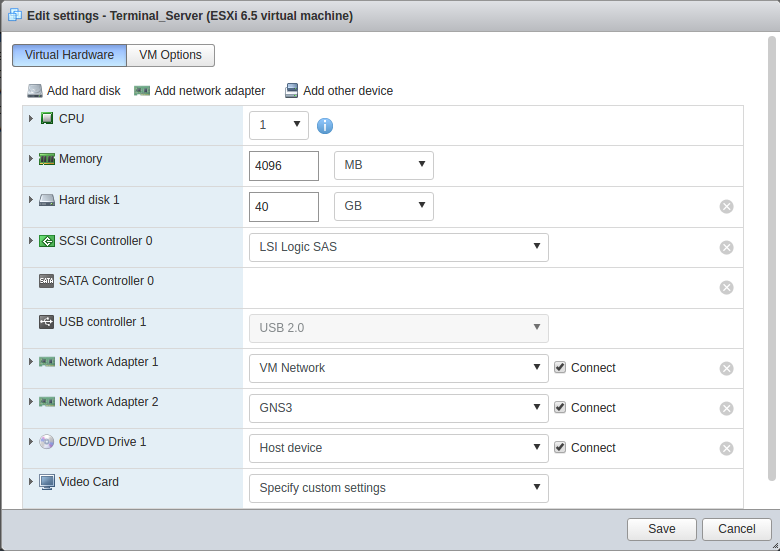Click the USB controller 1 icon

(x=46, y=322)
